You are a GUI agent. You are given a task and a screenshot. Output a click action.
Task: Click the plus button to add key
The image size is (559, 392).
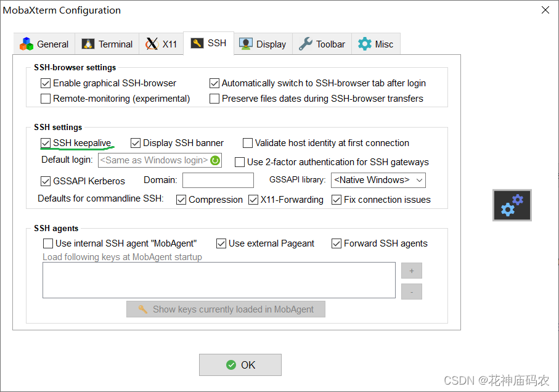click(412, 271)
